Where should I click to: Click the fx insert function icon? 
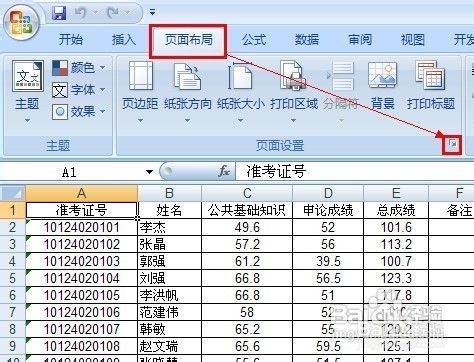point(224,171)
